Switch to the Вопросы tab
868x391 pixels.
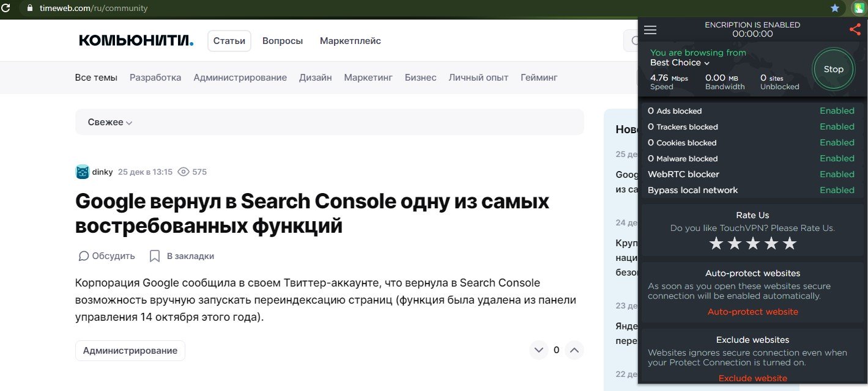(x=282, y=41)
